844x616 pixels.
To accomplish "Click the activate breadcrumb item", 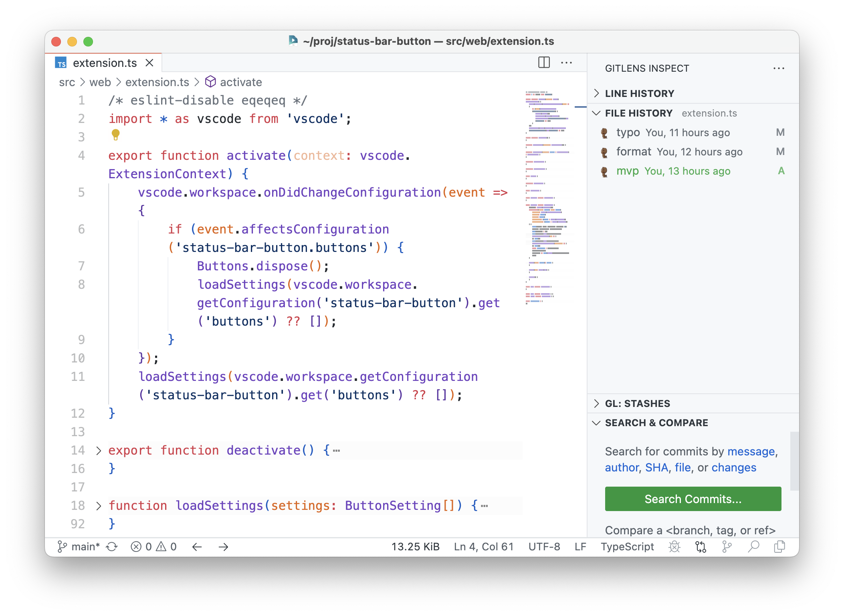I will click(240, 82).
